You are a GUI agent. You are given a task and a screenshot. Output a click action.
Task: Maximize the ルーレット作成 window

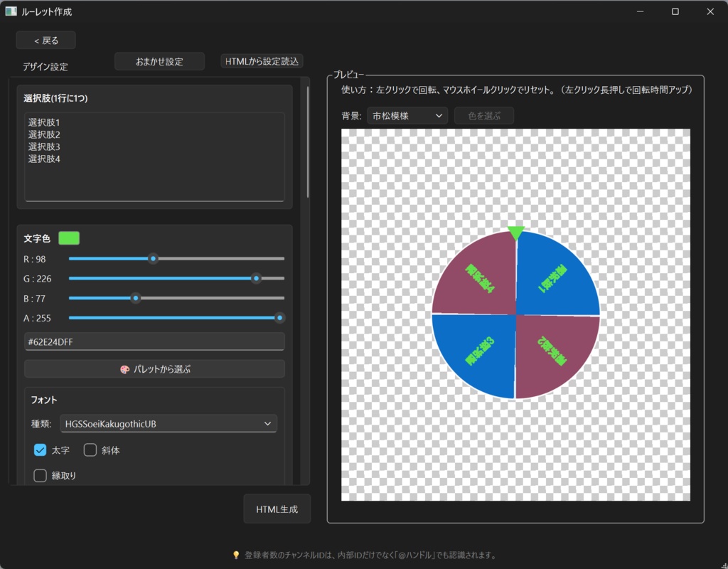tap(675, 11)
